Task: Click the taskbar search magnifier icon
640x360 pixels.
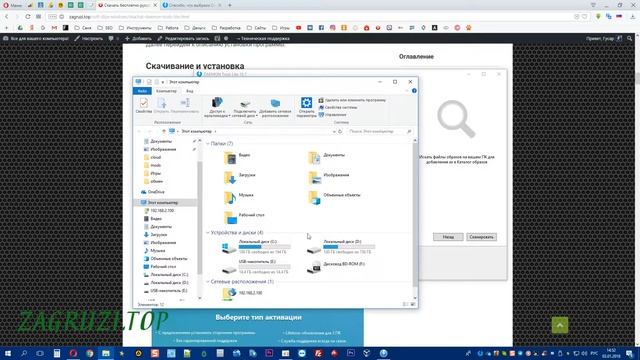Action: coord(24,353)
